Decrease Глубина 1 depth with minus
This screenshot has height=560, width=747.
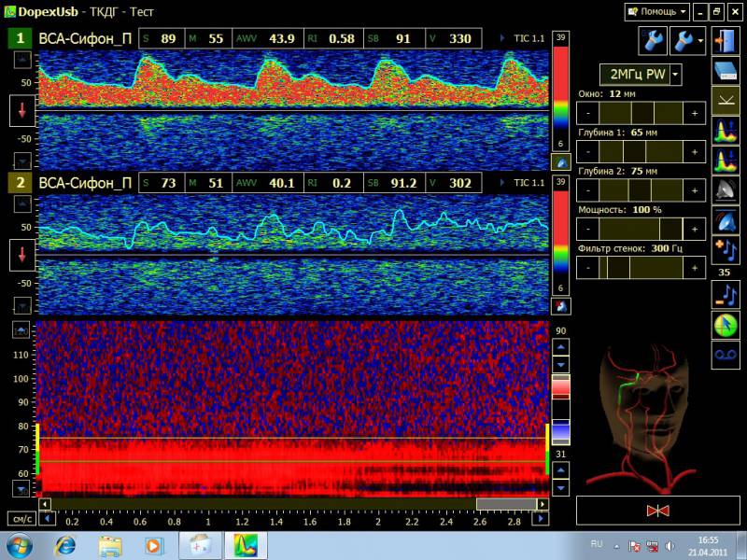pyautogui.click(x=588, y=152)
